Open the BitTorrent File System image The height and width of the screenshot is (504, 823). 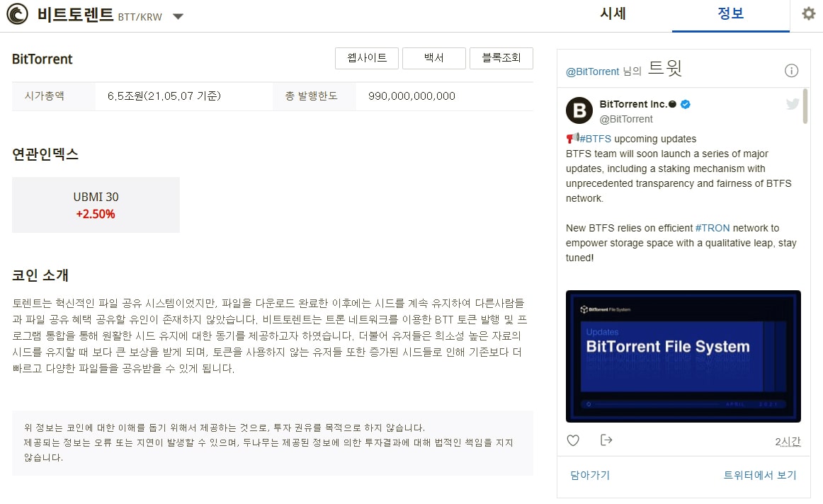click(x=683, y=356)
